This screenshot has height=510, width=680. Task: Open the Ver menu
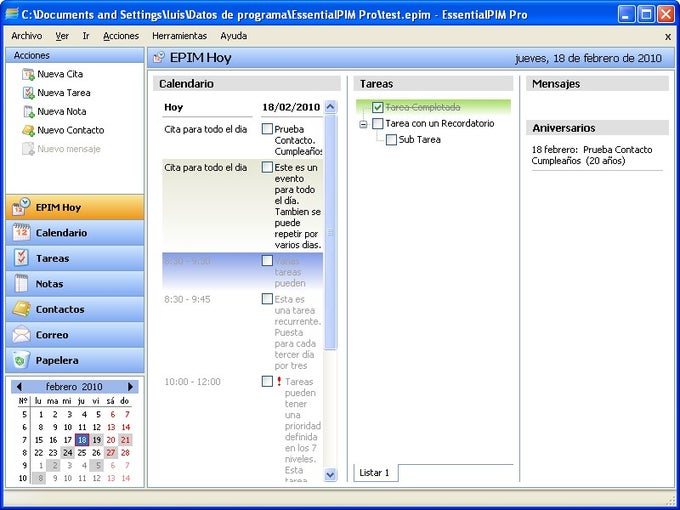[x=62, y=36]
